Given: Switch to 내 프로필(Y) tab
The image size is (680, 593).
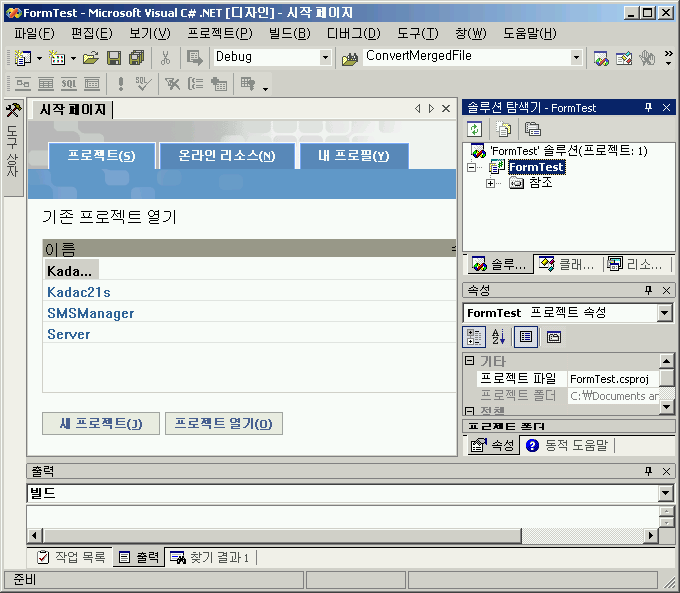Looking at the screenshot, I should click(x=354, y=156).
